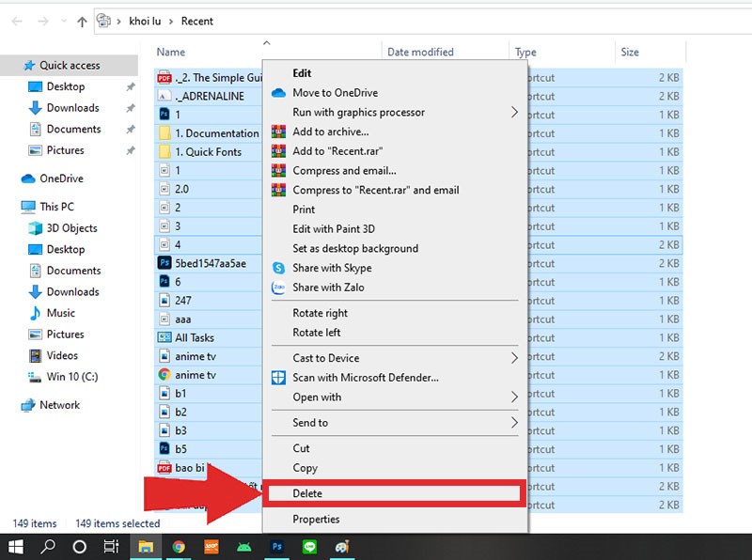The width and height of the screenshot is (752, 560).
Task: Click Share with Zalo
Action: coord(395,288)
